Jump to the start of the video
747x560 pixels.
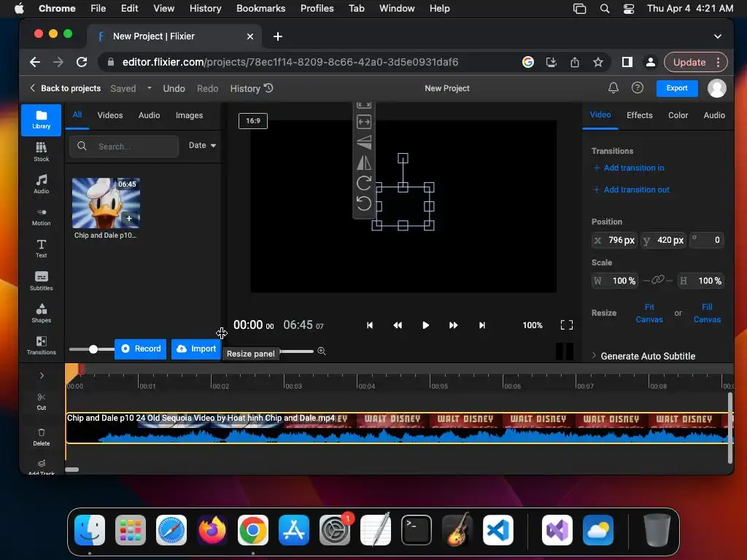point(370,325)
